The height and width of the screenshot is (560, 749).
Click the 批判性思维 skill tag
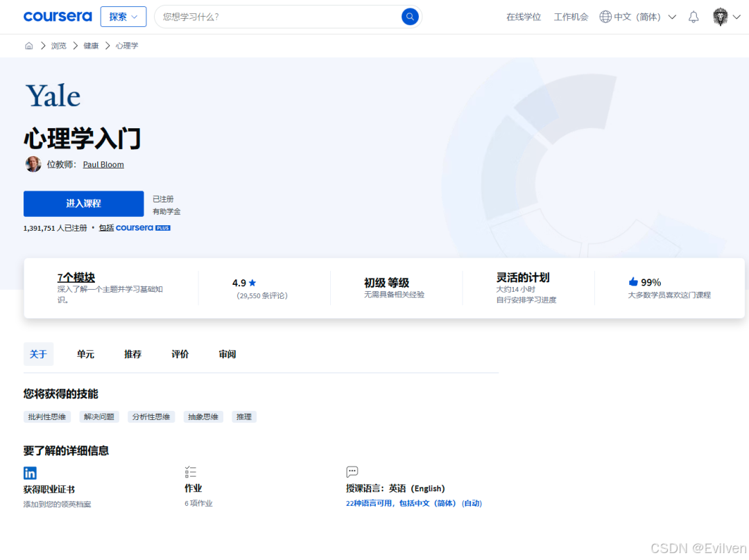(x=47, y=417)
